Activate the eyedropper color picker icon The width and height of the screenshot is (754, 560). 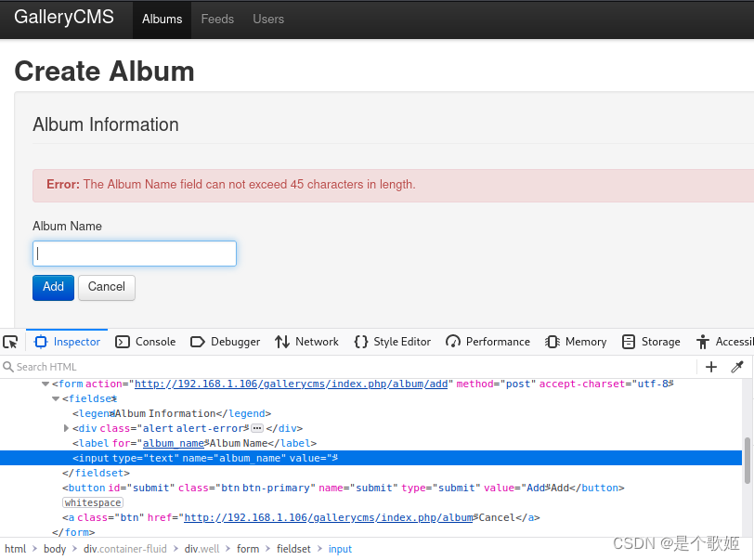[737, 367]
